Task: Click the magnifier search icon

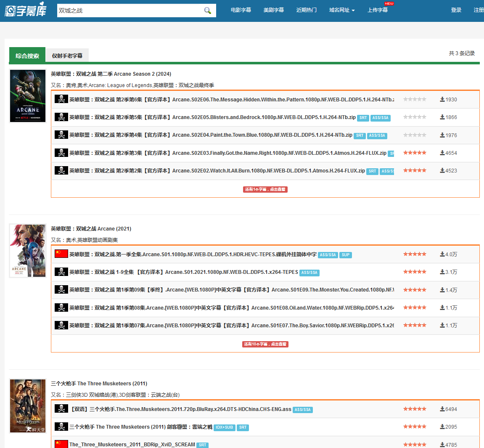Action: pos(208,11)
